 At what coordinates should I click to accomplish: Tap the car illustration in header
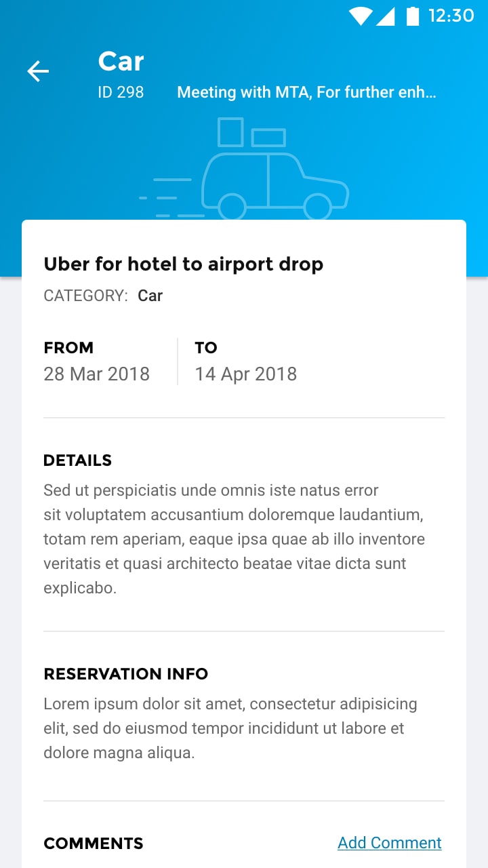[x=244, y=168]
